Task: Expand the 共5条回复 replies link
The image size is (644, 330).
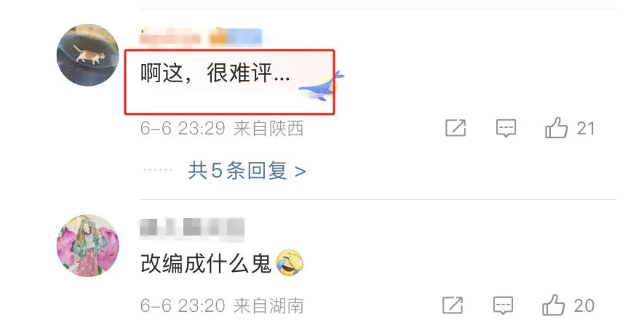Action: point(247,170)
